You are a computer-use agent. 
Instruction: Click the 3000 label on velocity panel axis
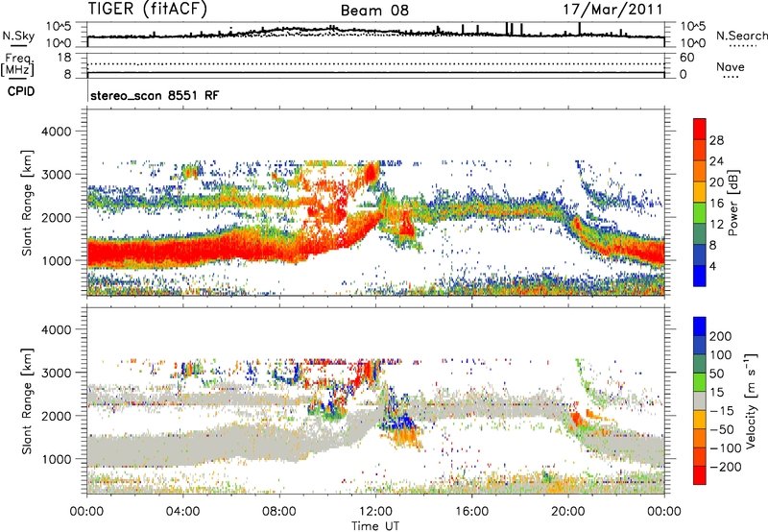pyautogui.click(x=57, y=373)
